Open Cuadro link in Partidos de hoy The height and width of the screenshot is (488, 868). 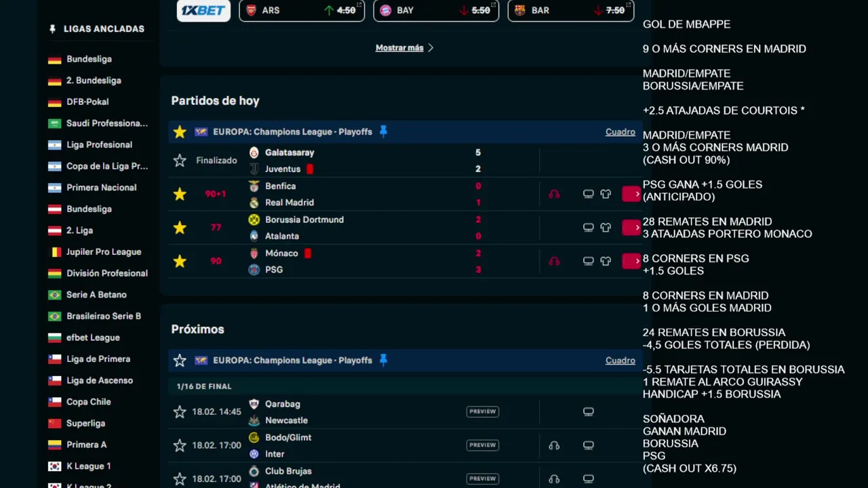click(x=620, y=131)
